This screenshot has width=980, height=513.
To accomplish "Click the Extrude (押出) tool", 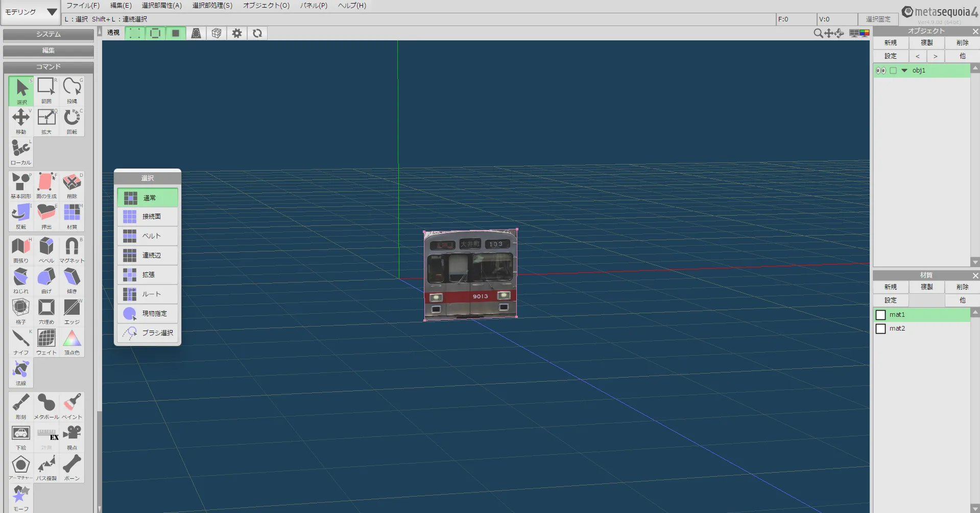I will [x=46, y=216].
